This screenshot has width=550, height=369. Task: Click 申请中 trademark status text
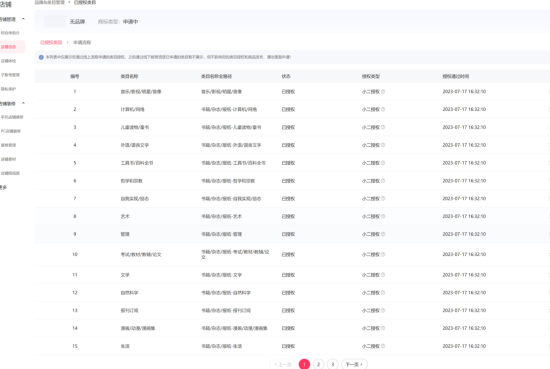click(130, 22)
